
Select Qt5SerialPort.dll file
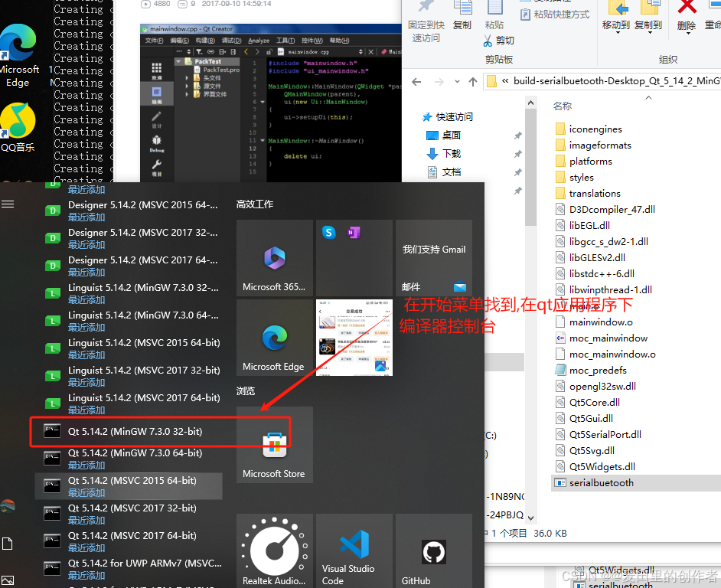tap(599, 435)
